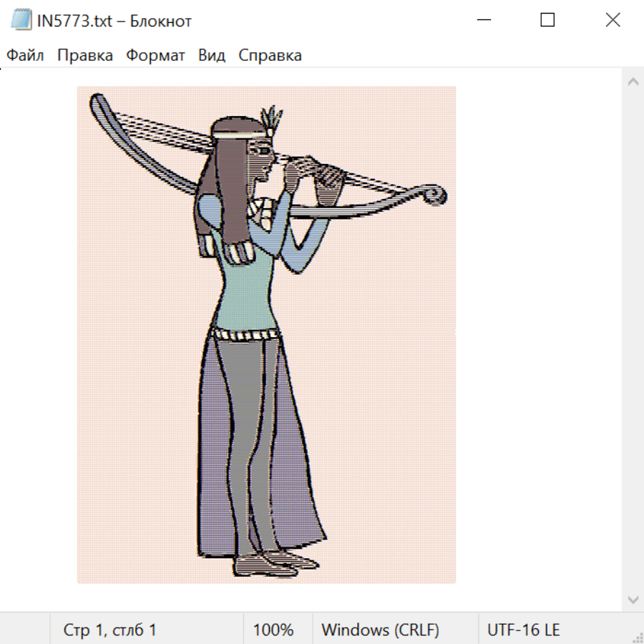Click the 'Стр 1, стлб 1' status field

[x=110, y=630]
